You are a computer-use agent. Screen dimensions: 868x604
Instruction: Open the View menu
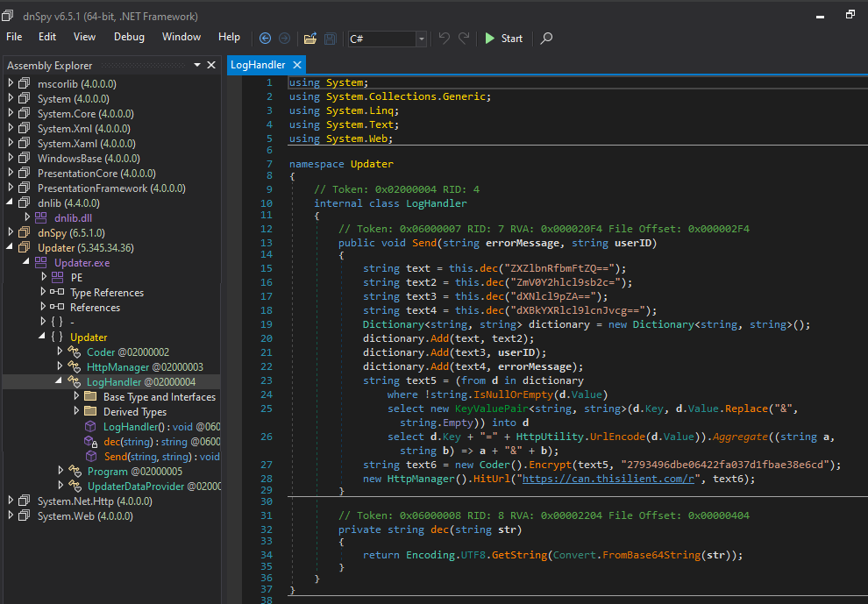click(x=84, y=37)
